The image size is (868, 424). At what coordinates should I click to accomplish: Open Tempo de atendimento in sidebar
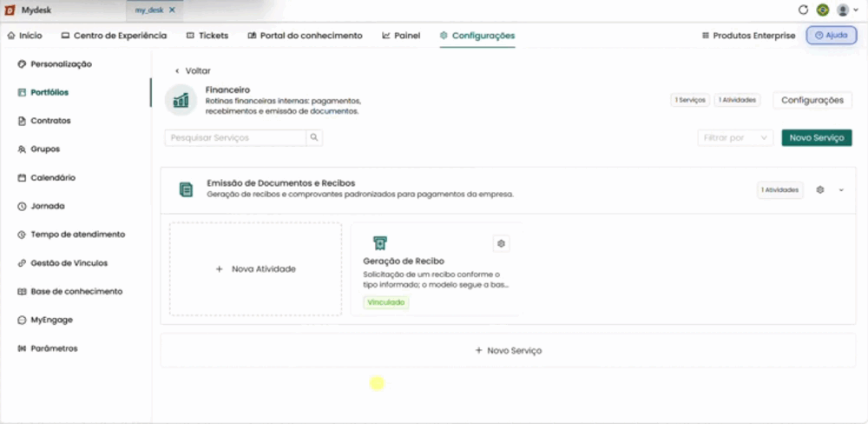[71, 235]
